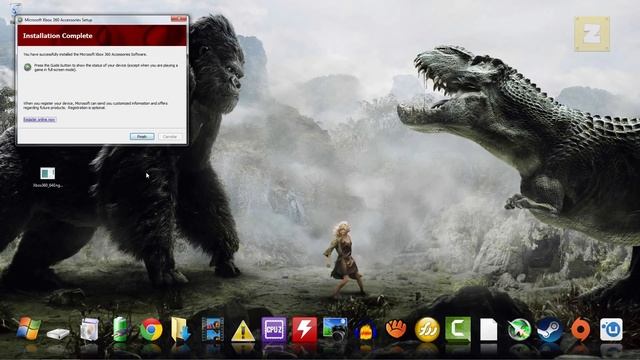Open the downloads folder icon in dock
The width and height of the screenshot is (640, 360).
[181, 329]
